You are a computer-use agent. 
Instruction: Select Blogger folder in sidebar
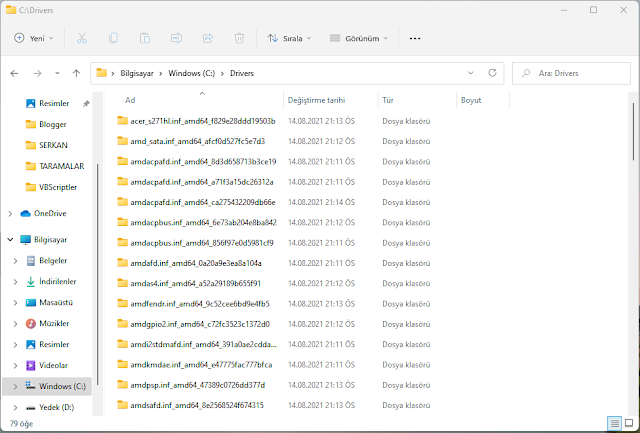(x=52, y=124)
